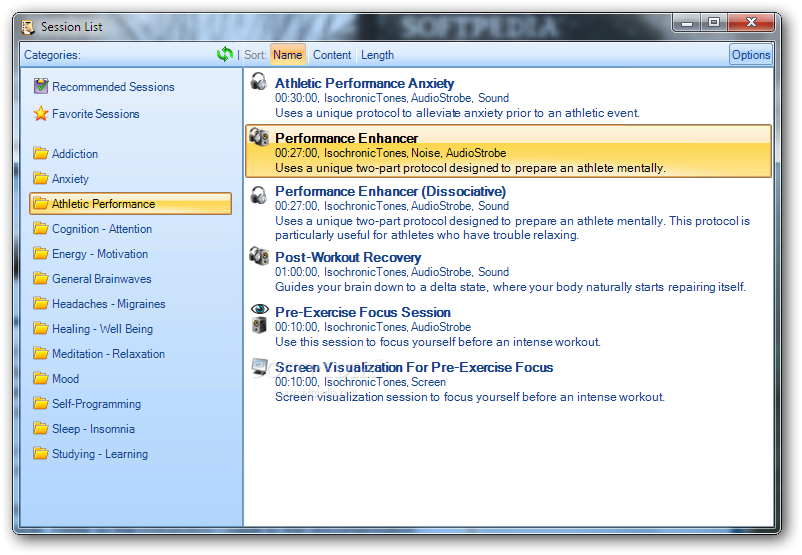The height and width of the screenshot is (555, 802).
Task: Sort sessions by Content
Action: tap(332, 55)
